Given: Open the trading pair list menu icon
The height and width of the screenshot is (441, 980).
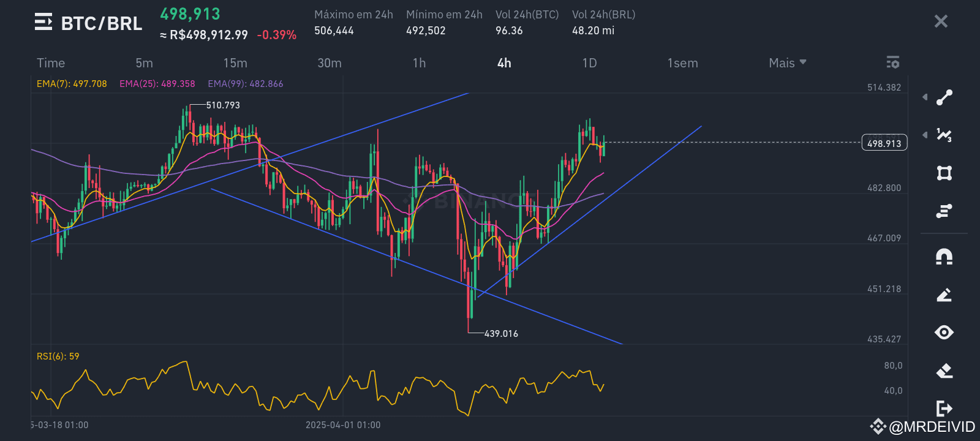Looking at the screenshot, I should [x=43, y=22].
